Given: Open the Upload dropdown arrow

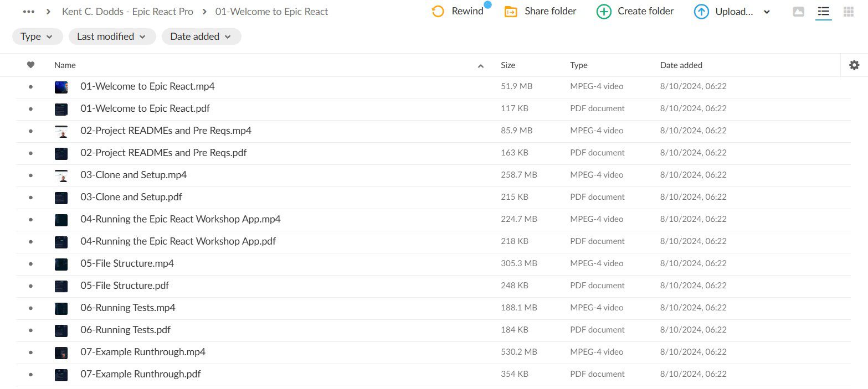Looking at the screenshot, I should click(767, 12).
